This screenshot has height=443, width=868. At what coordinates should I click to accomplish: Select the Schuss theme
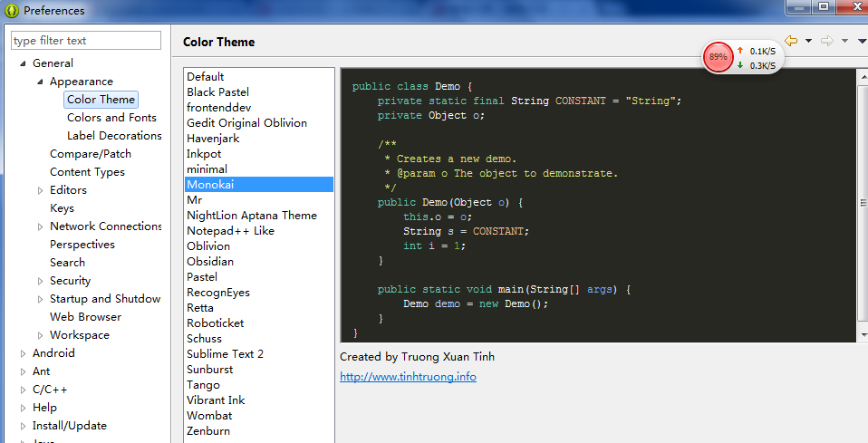[259, 339]
